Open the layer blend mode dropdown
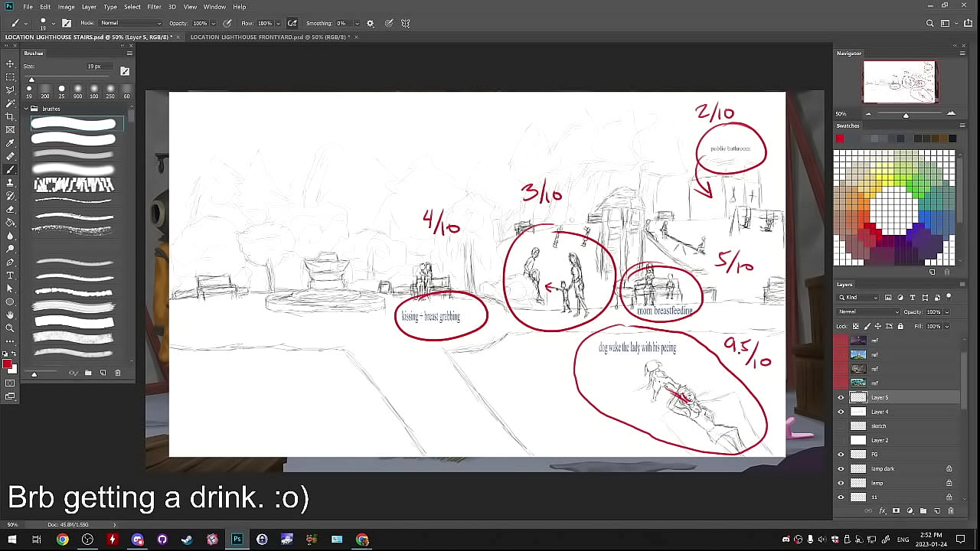The image size is (980, 551). click(868, 312)
